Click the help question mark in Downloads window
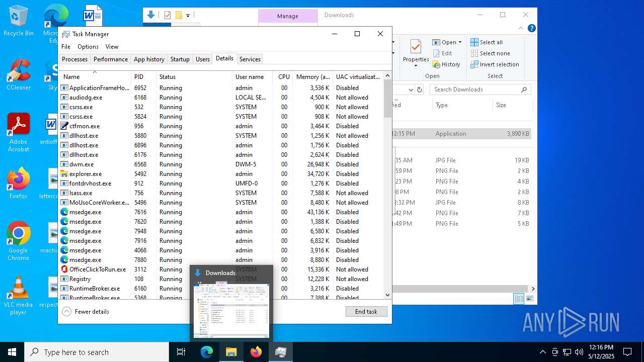The width and height of the screenshot is (644, 362). pyautogui.click(x=531, y=28)
